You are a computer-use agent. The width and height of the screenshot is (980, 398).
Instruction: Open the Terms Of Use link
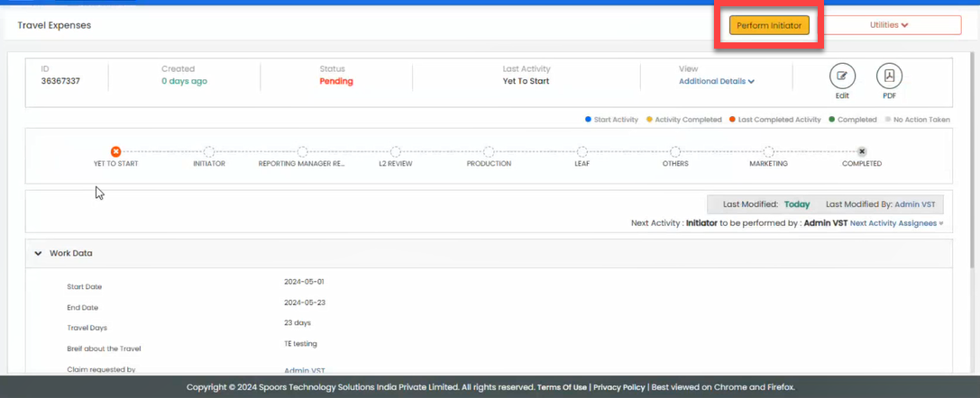click(x=562, y=387)
